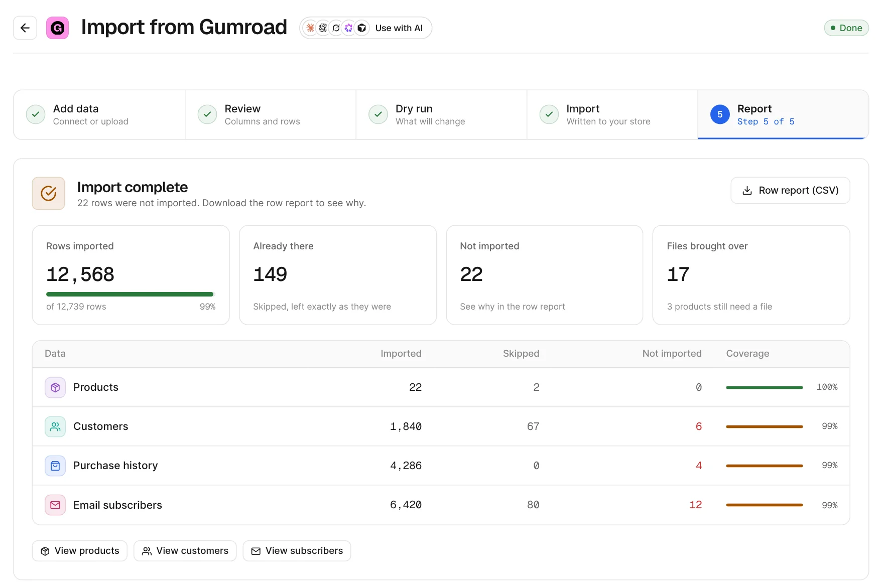Open View customers
This screenshot has width=882, height=588.
[185, 551]
